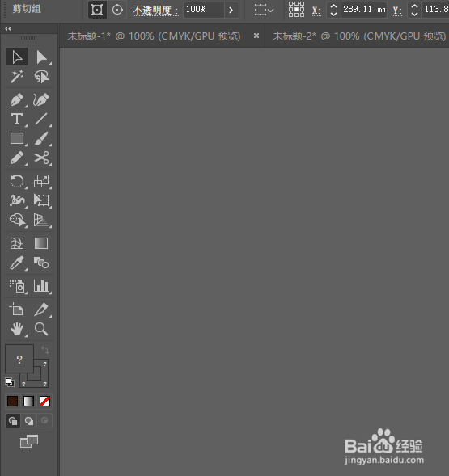Select the Magic Wand tool

(x=17, y=77)
